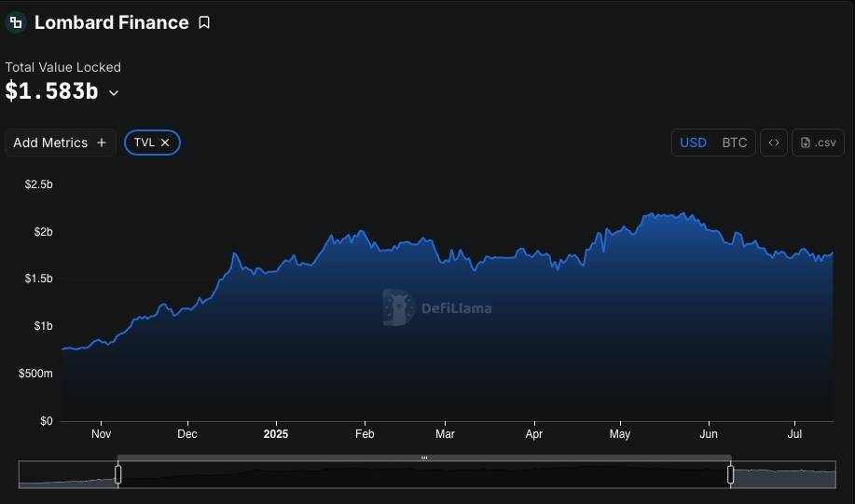855x504 pixels.
Task: Click the Jul x-axis label
Action: point(794,434)
